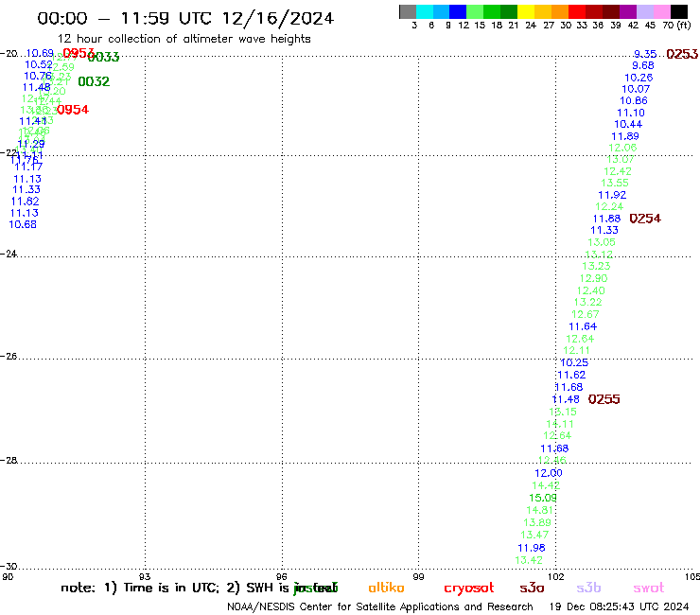Click the wave height value 13.89
The width and height of the screenshot is (700, 615).
[x=537, y=522]
